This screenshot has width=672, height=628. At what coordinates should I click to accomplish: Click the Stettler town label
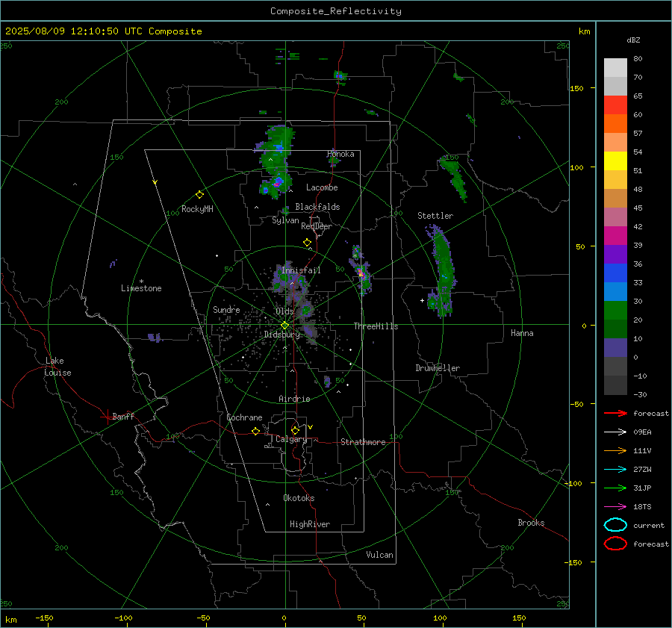[x=435, y=216]
